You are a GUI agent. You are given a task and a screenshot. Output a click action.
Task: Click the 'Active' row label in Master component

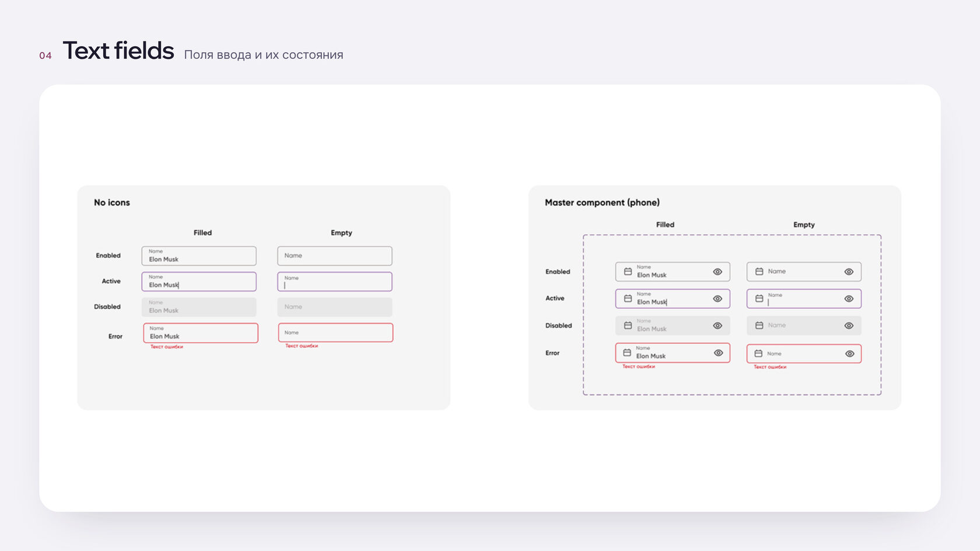[555, 298]
